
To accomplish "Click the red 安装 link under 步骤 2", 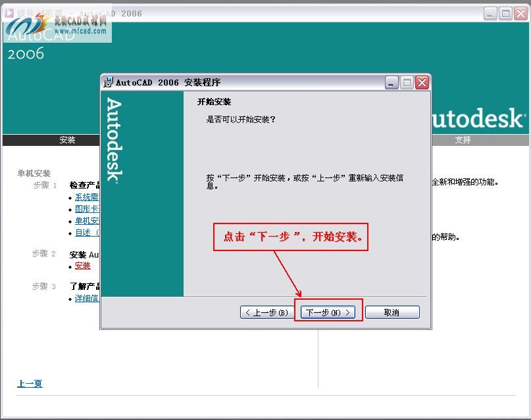I will 83,266.
